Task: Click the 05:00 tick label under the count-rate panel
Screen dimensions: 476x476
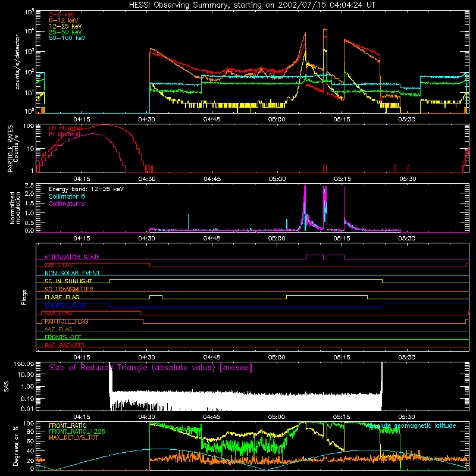Action: pyautogui.click(x=277, y=120)
